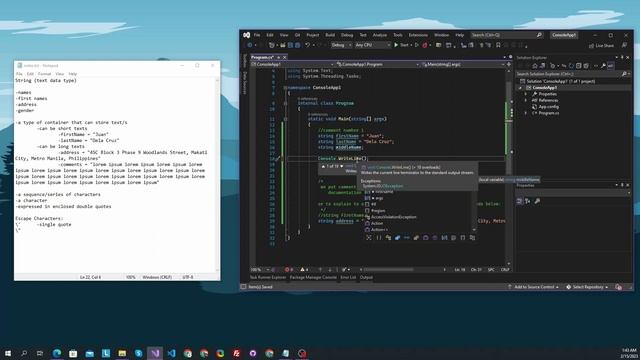Click next overload arrow in signature help

pos(342,166)
